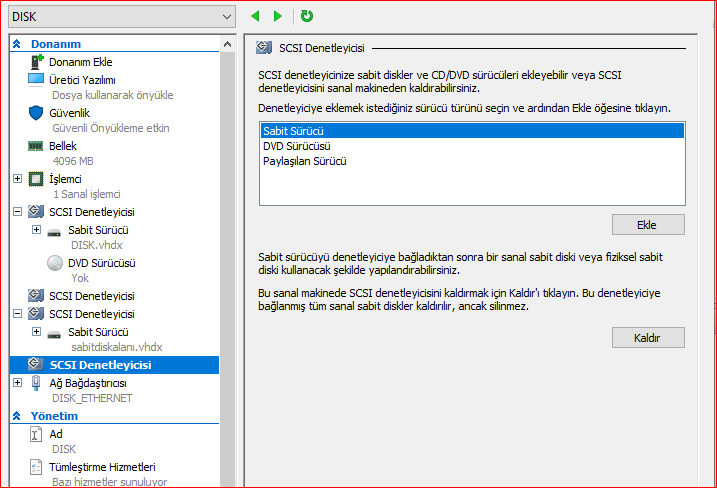Click the Tümleştirme Hizmetleri icon
Screen dimensions: 717x488
36,467
